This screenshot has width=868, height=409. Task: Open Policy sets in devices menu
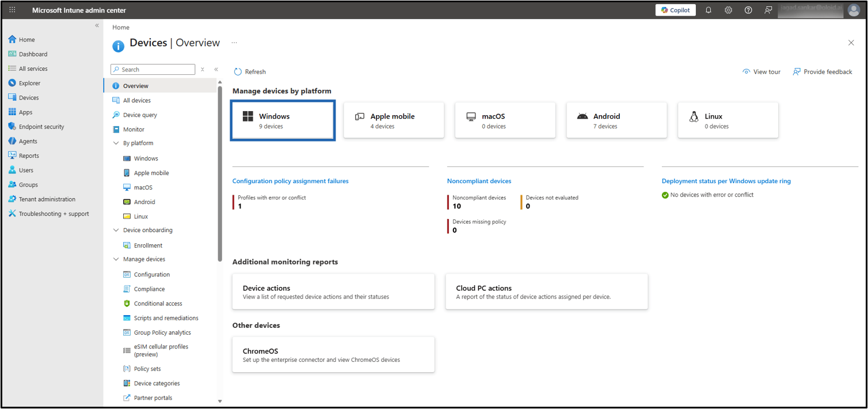[x=147, y=369]
